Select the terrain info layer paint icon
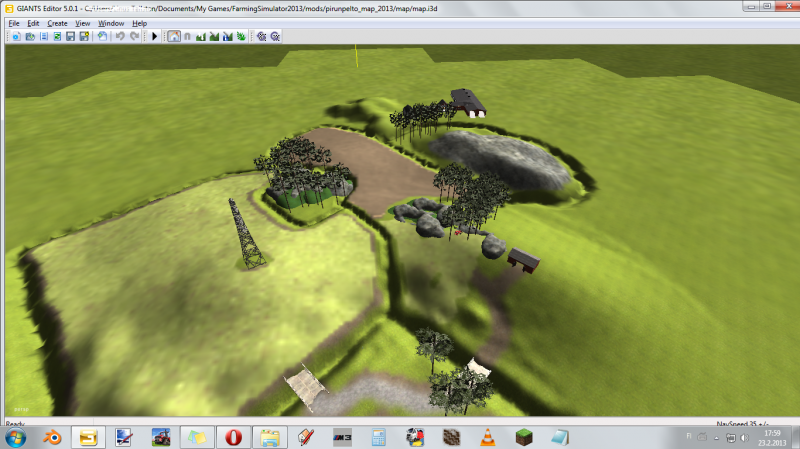800x449 pixels. [x=228, y=36]
